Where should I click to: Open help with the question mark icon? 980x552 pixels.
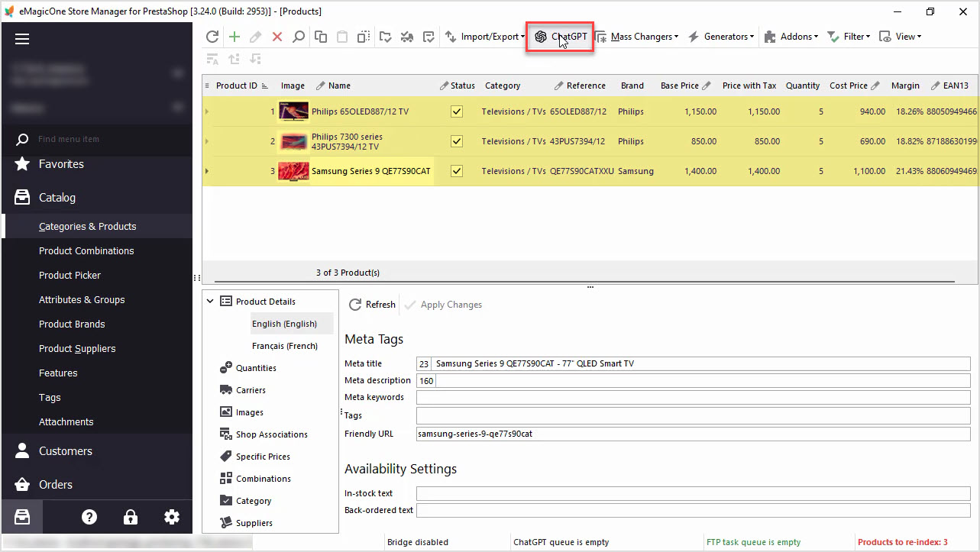[89, 517]
